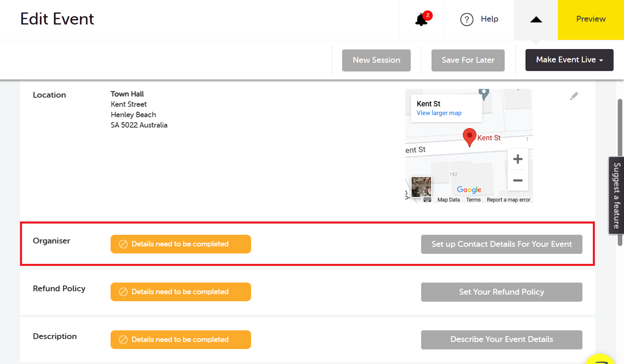The image size is (624, 364).
Task: Click the New Session button
Action: (x=376, y=60)
